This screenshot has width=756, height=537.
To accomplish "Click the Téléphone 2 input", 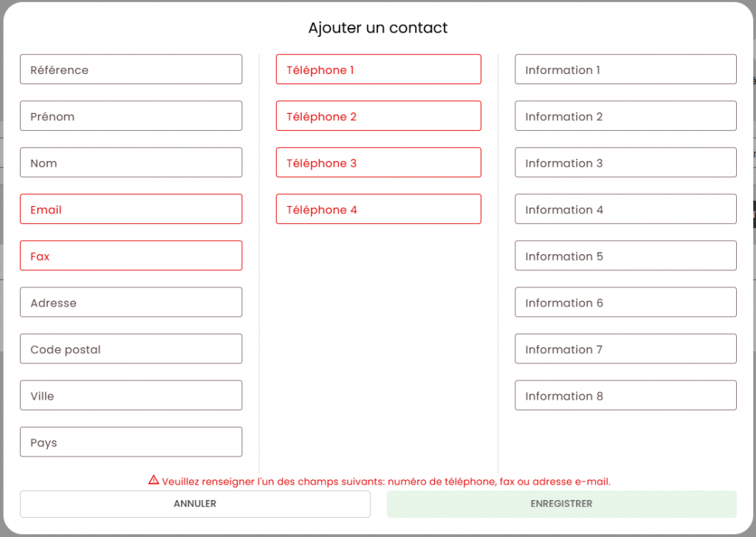I will (x=378, y=116).
